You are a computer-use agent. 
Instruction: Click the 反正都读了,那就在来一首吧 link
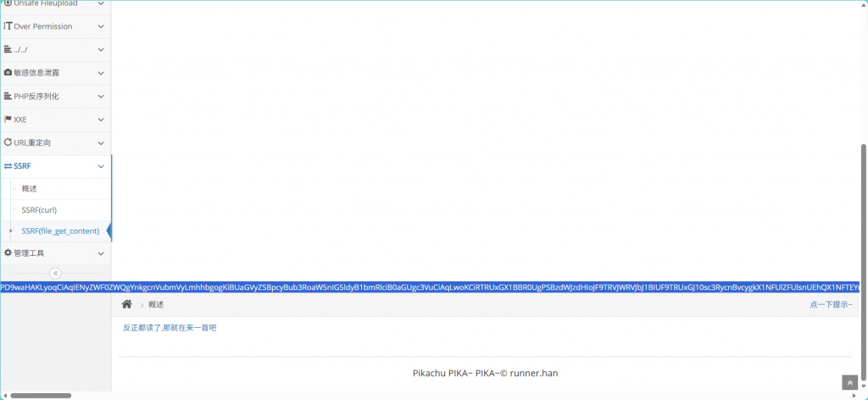(x=170, y=327)
